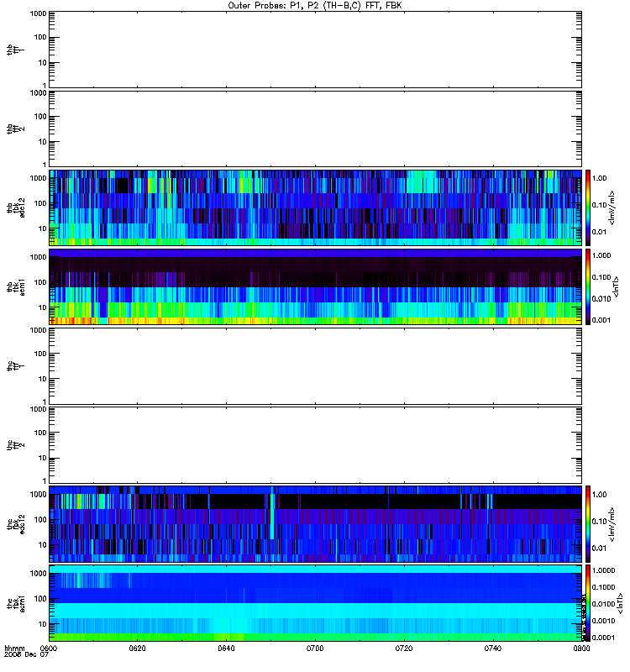Click the "100" tick of the thc fbk edc12 panel
The image size is (630, 672).
[40, 519]
